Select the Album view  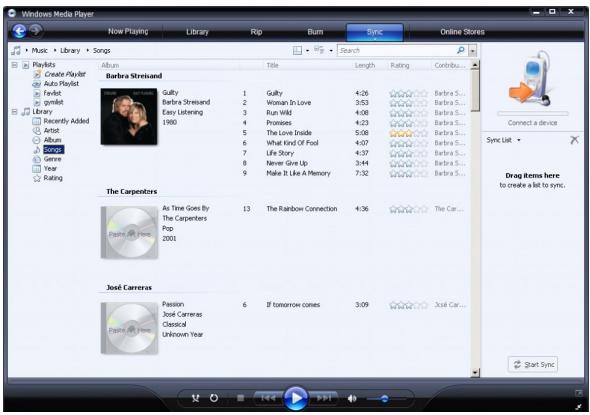click(53, 140)
